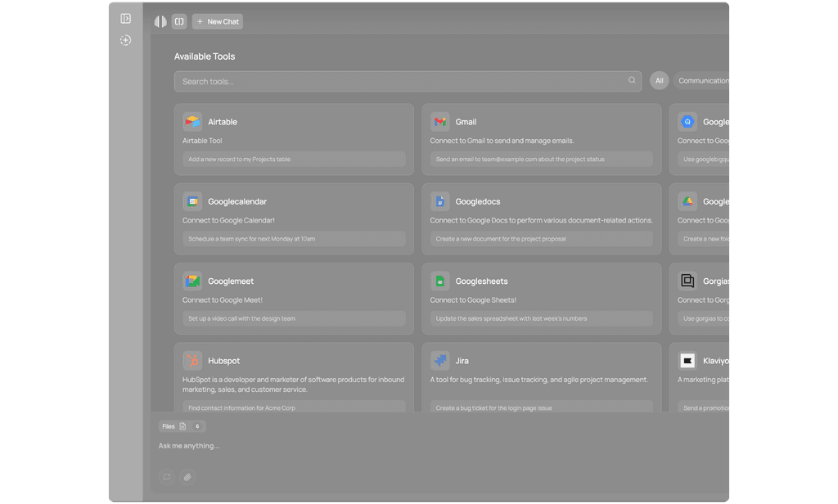Open the Gorgias icon
838x504 pixels.
[x=687, y=281]
